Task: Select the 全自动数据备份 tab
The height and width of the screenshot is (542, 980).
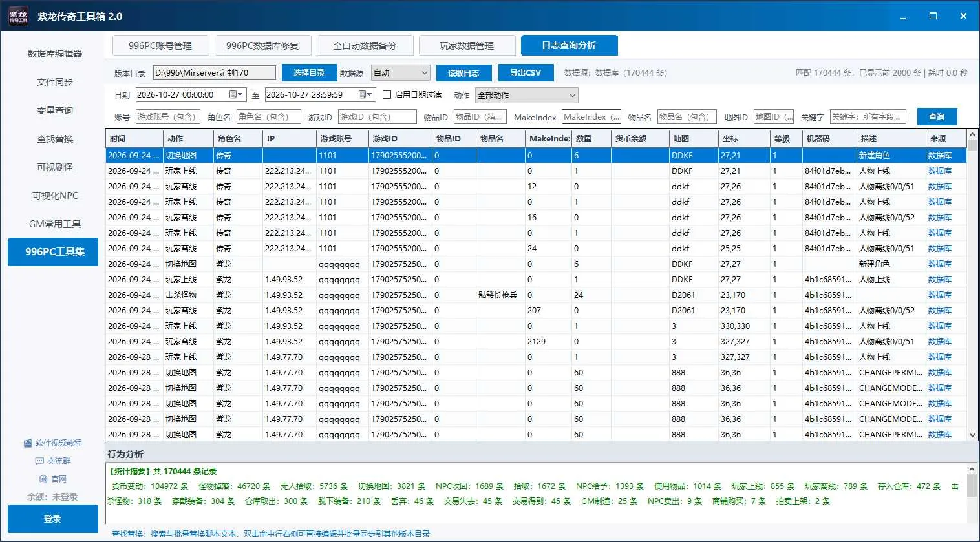Action: tap(365, 46)
